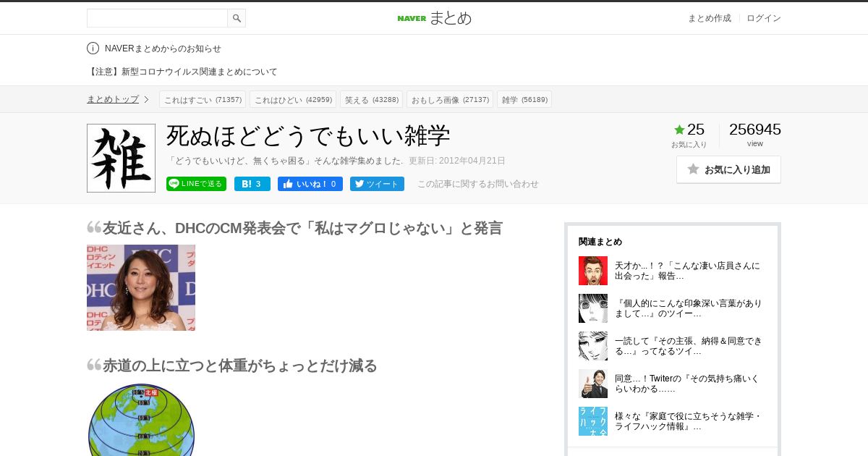Open the globe image thumbnail
The image size is (868, 456).
(141, 420)
